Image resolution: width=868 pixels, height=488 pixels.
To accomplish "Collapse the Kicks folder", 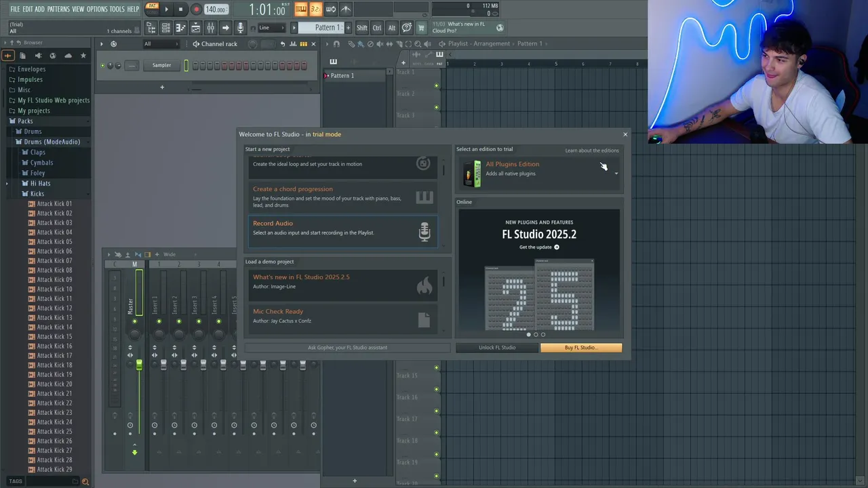I will [37, 194].
